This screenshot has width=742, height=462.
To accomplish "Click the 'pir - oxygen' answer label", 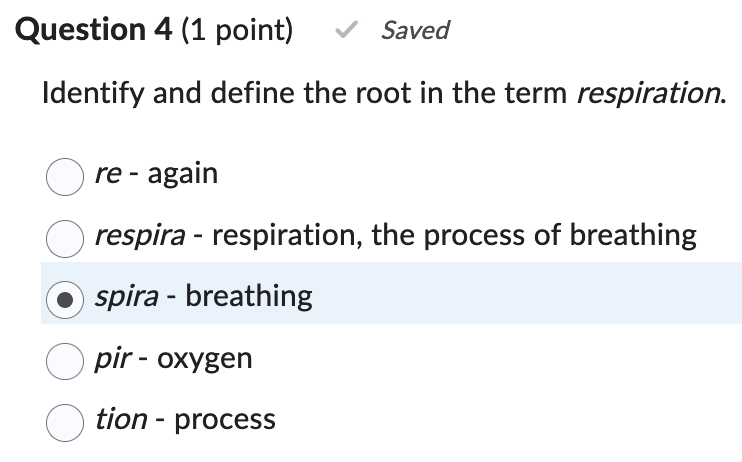I will pos(173,358).
